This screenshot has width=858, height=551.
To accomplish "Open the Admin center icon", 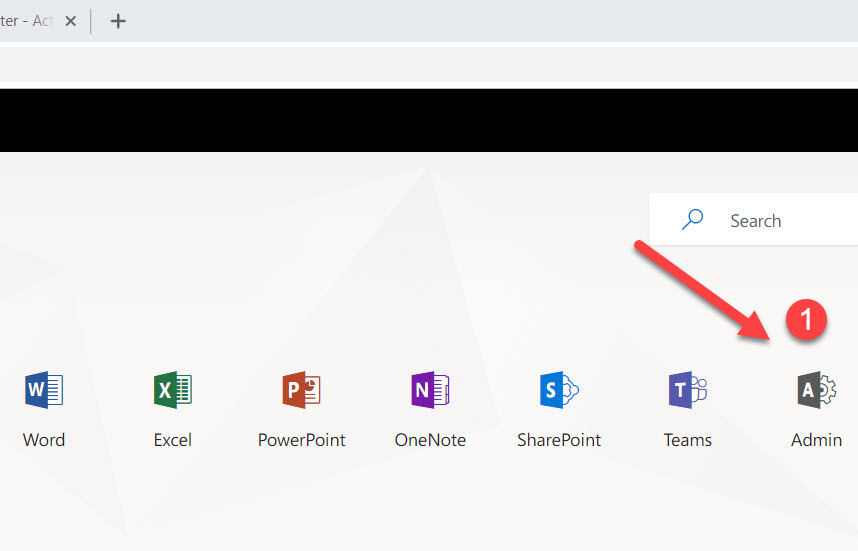I will (x=816, y=390).
